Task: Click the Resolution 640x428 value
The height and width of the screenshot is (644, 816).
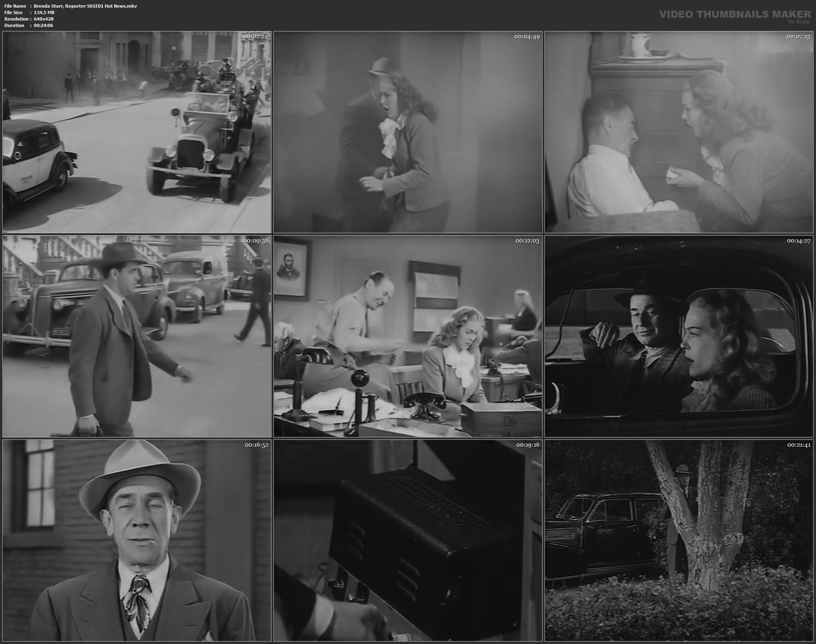Action: click(43, 19)
